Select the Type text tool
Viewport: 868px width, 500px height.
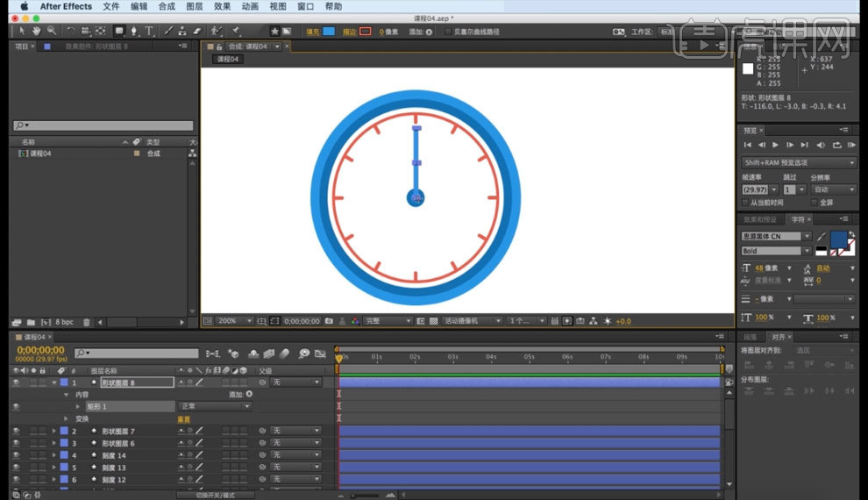coord(149,31)
